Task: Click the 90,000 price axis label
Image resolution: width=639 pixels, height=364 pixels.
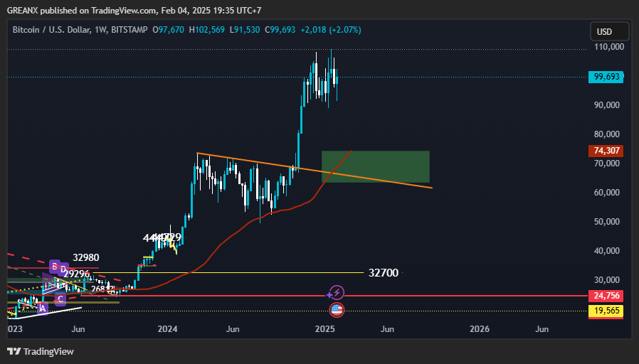Action: pyautogui.click(x=607, y=105)
